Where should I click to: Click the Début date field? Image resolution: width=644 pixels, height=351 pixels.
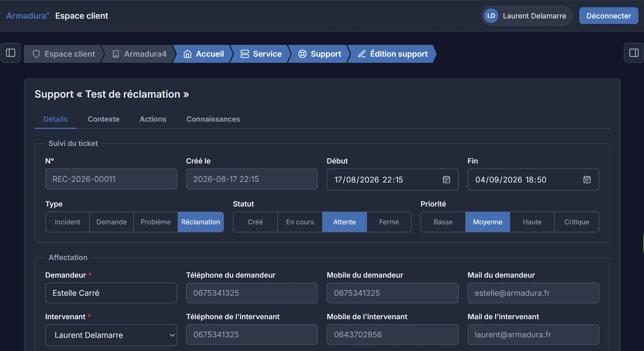point(392,180)
